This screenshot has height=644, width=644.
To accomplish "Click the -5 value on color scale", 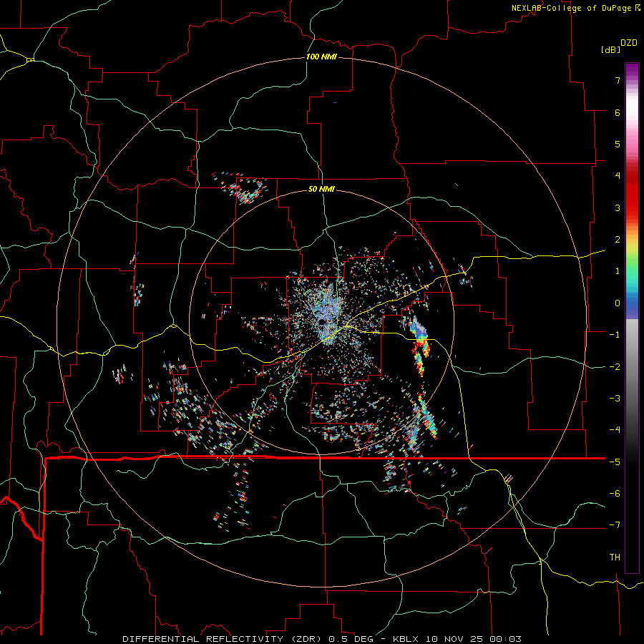I will (615, 462).
